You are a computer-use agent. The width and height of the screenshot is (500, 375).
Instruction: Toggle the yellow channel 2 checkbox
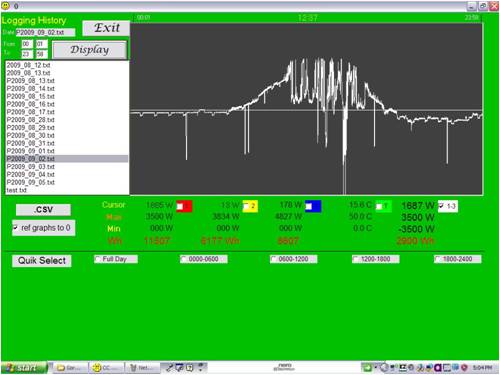click(247, 207)
